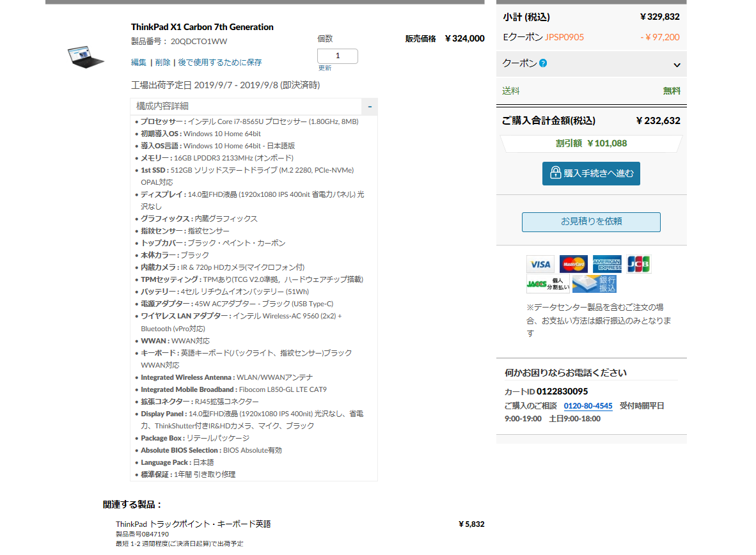The width and height of the screenshot is (756, 555).
Task: Click the coupon help question-mark icon
Action: pos(543,63)
